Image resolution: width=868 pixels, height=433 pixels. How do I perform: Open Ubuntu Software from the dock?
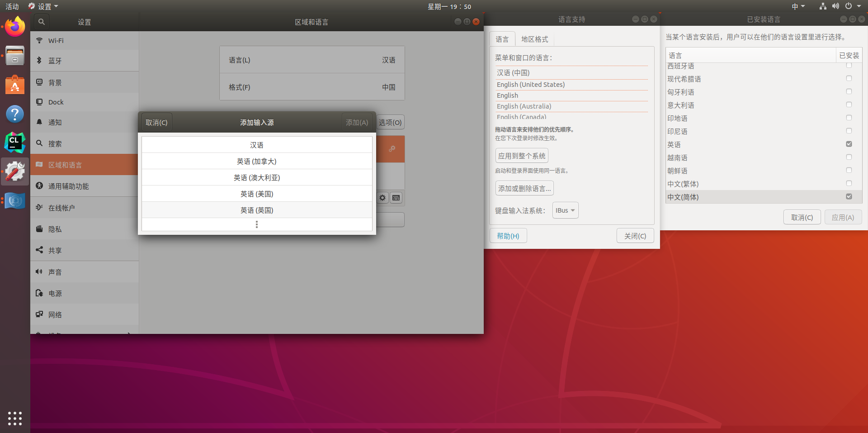[15, 85]
